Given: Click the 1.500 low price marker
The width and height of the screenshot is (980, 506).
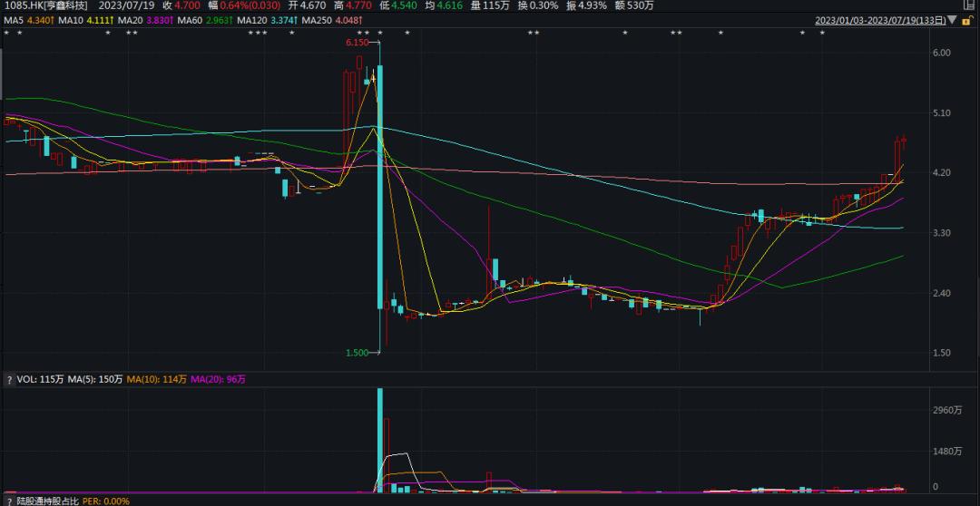Looking at the screenshot, I should [x=357, y=353].
